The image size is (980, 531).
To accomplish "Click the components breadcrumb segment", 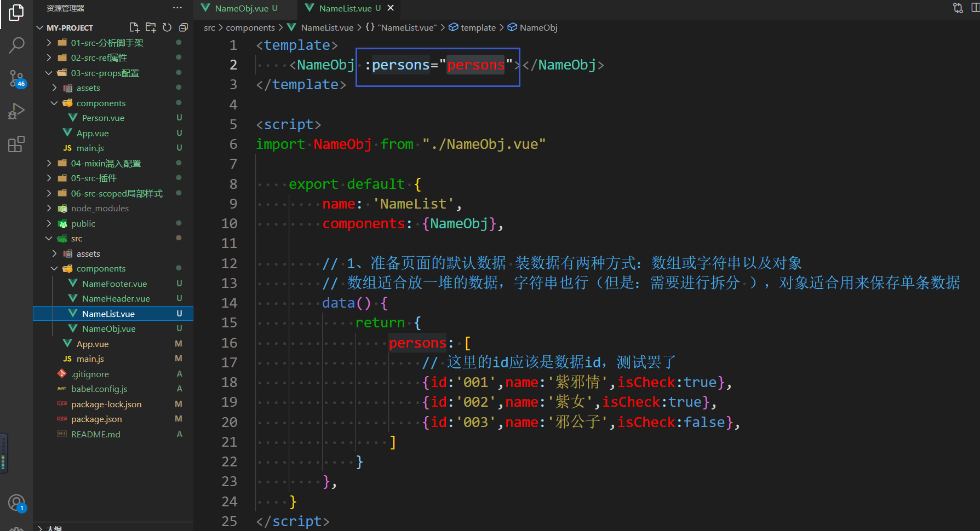I will point(250,27).
